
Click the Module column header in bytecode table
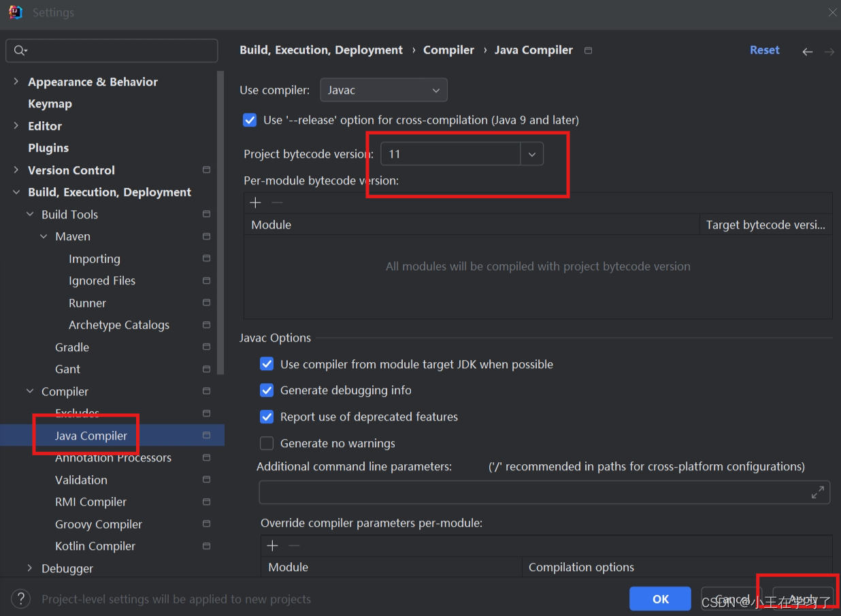click(472, 225)
